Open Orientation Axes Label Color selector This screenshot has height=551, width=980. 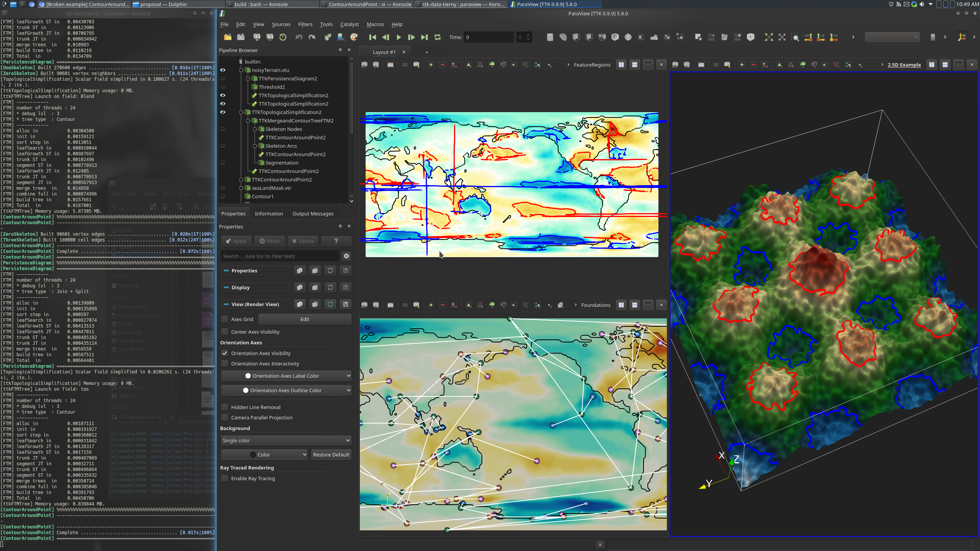[286, 376]
